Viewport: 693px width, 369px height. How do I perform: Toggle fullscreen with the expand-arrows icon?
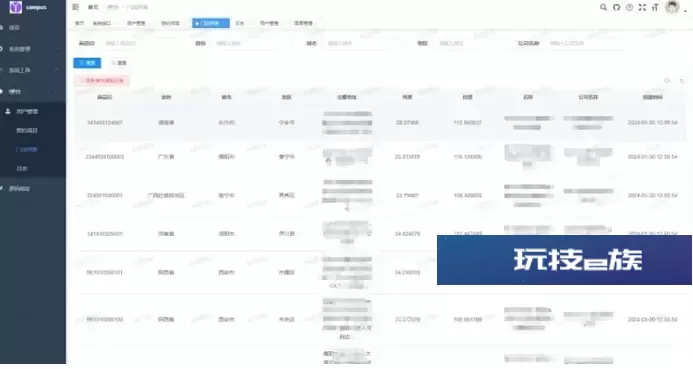click(642, 7)
